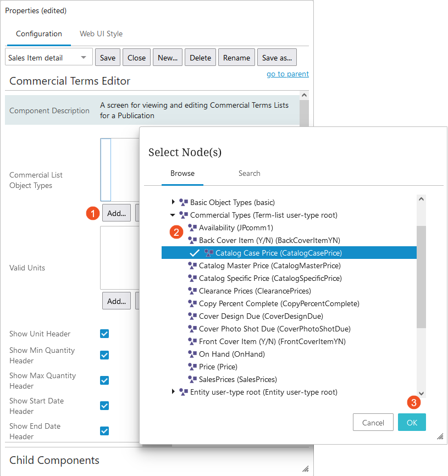Viewport: 448px width, 476px height.
Task: Click the node list vertical scrollbar thumb
Action: click(421, 276)
